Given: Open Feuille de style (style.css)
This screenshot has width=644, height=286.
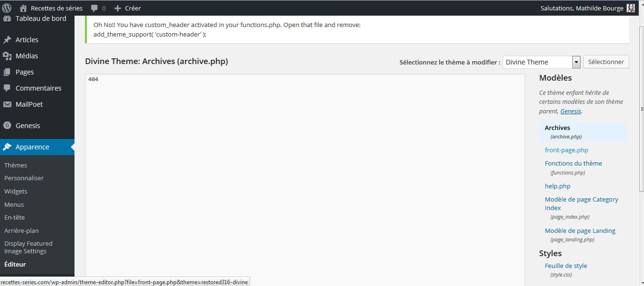Looking at the screenshot, I should point(566,266).
